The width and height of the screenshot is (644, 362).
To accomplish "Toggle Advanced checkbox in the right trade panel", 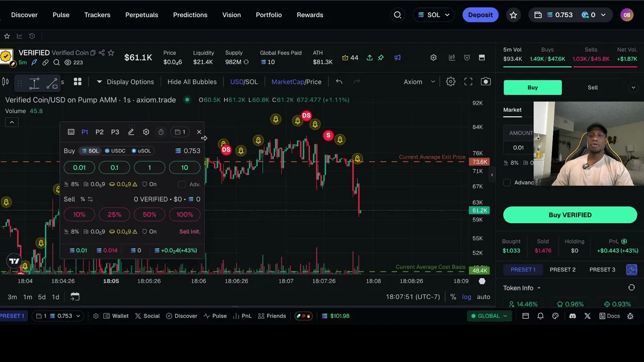I will click(x=507, y=183).
